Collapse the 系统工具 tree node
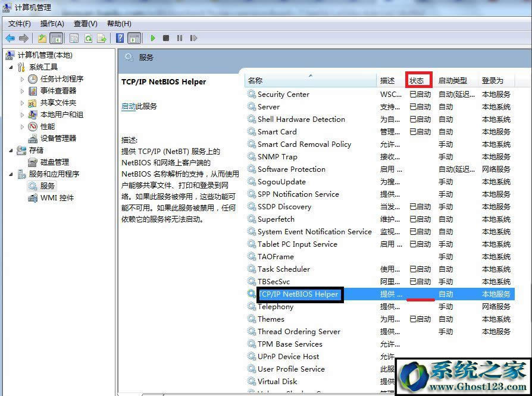Viewport: 532px width, 396px height. click(x=11, y=67)
